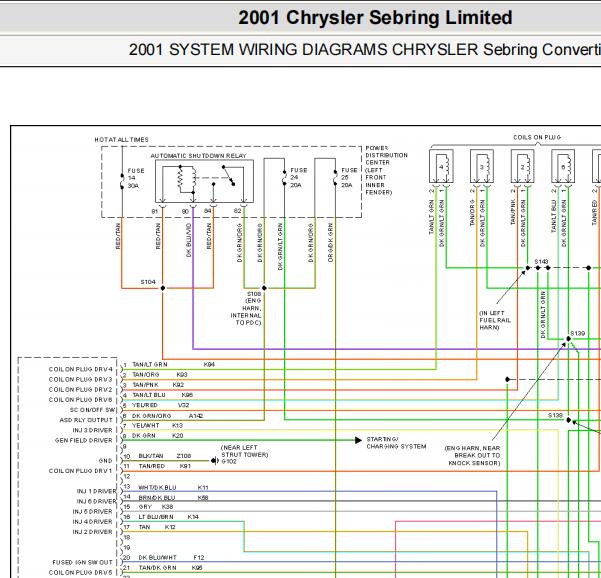Click the Fuse 14 30A symbol
The image size is (601, 578).
122,181
